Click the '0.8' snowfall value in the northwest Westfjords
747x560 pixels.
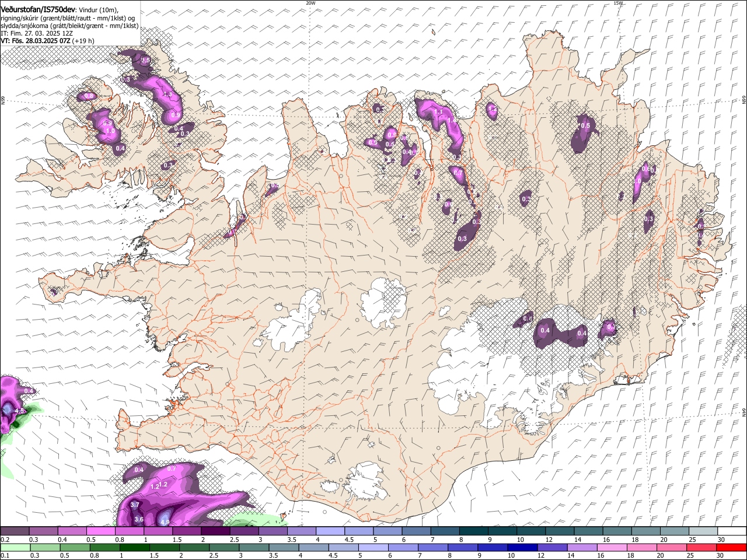(x=88, y=96)
